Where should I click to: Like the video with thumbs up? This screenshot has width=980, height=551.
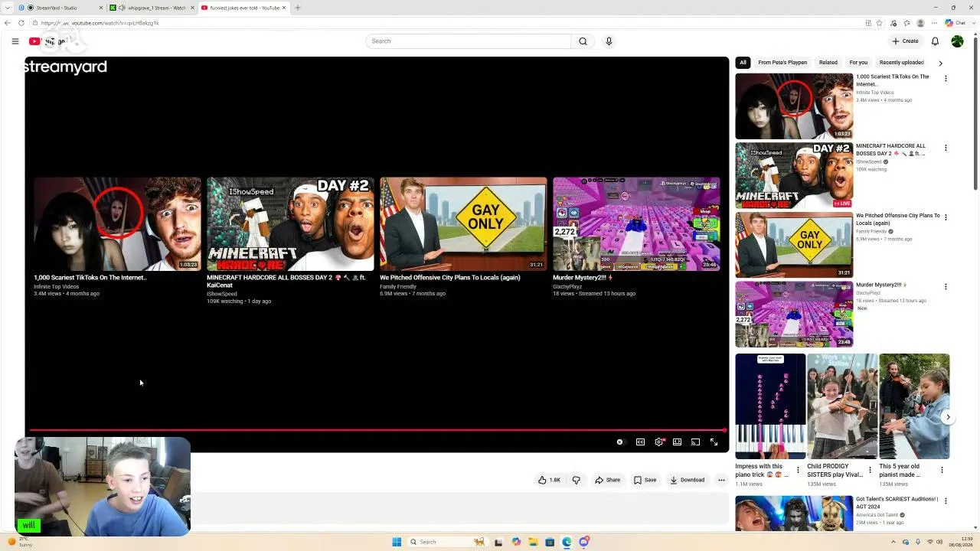click(x=549, y=480)
